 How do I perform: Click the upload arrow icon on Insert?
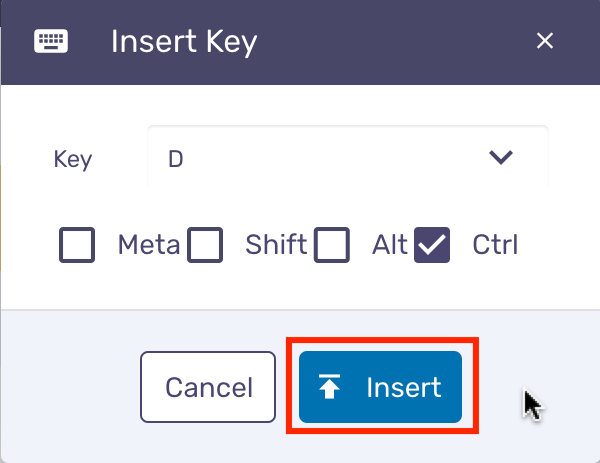click(x=329, y=386)
